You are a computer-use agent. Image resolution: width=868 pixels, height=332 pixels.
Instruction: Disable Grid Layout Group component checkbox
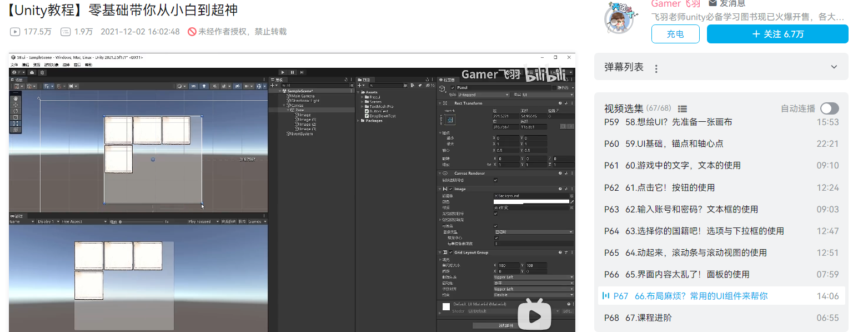point(451,252)
